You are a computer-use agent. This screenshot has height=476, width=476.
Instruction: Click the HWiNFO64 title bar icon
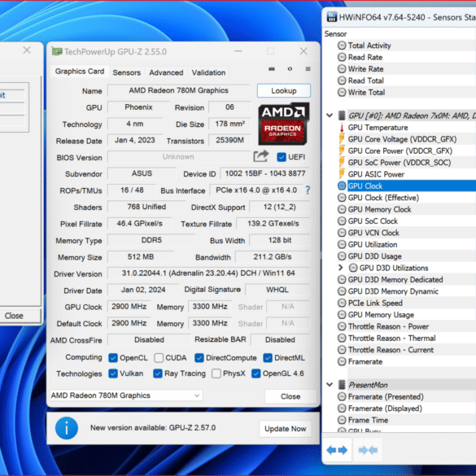(332, 17)
